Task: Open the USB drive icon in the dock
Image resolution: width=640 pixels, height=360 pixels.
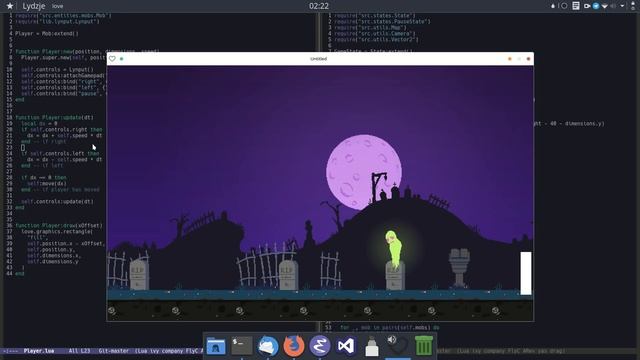Action: point(372,346)
